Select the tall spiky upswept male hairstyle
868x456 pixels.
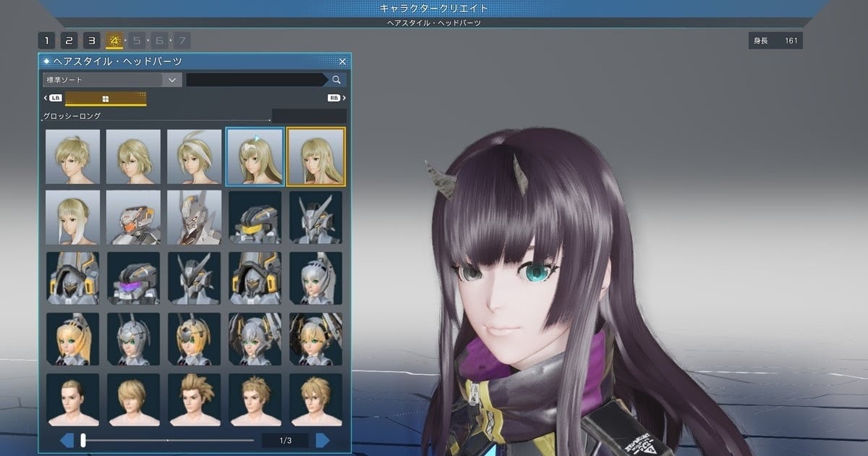point(195,400)
